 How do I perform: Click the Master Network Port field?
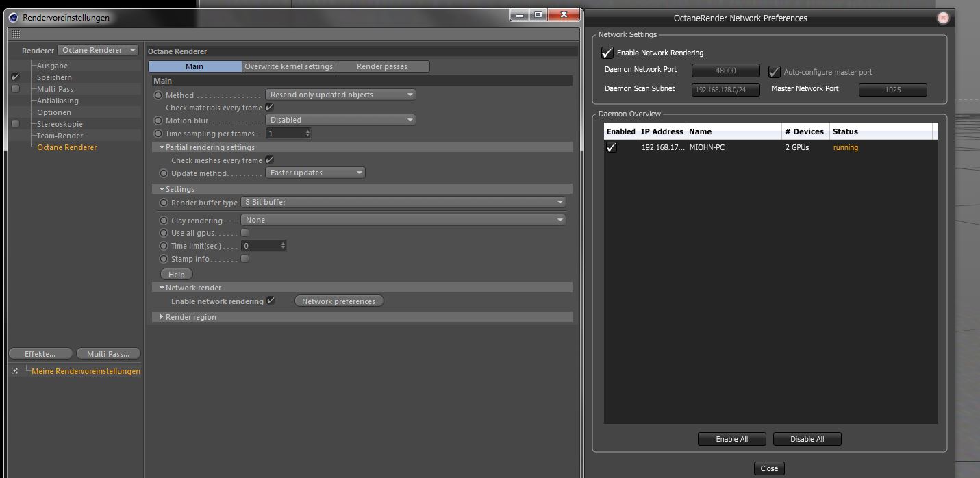pyautogui.click(x=893, y=90)
